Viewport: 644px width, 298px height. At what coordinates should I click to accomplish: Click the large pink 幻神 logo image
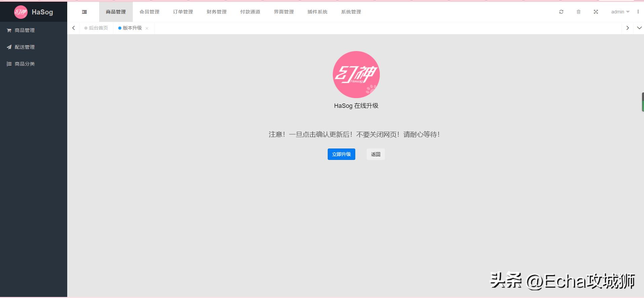(356, 75)
